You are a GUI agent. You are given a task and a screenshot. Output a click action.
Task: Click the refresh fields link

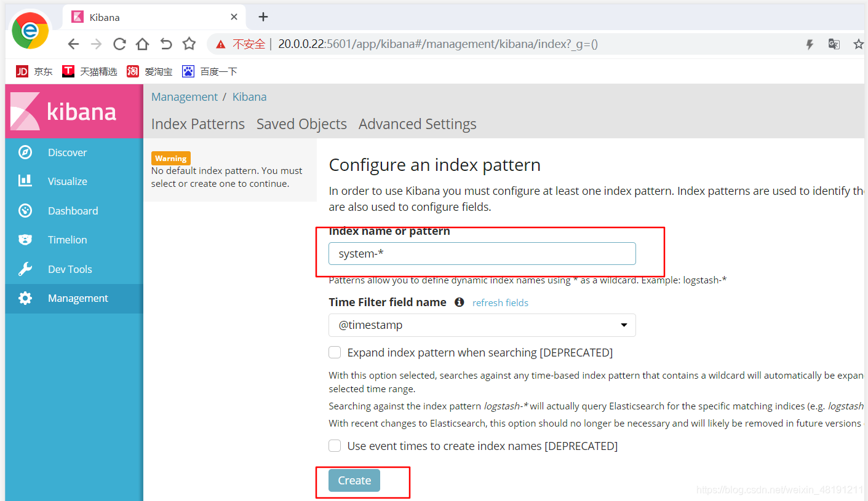(x=500, y=302)
